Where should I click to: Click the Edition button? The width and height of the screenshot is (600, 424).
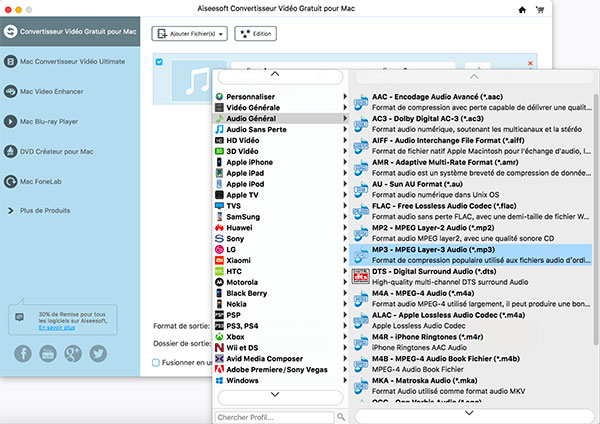click(256, 34)
